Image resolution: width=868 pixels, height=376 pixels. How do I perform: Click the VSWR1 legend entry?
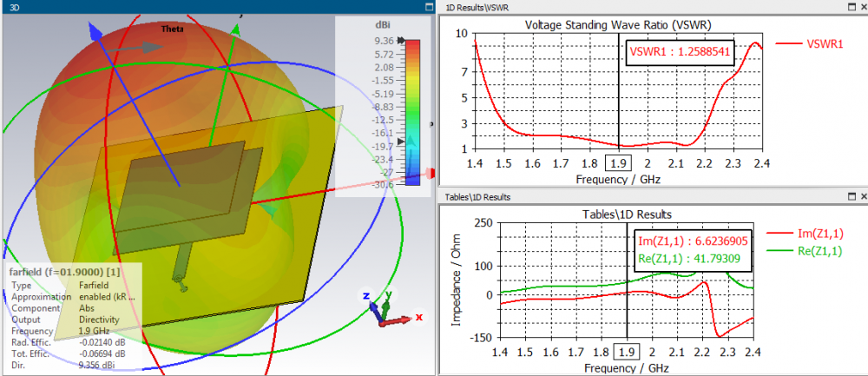(x=809, y=43)
